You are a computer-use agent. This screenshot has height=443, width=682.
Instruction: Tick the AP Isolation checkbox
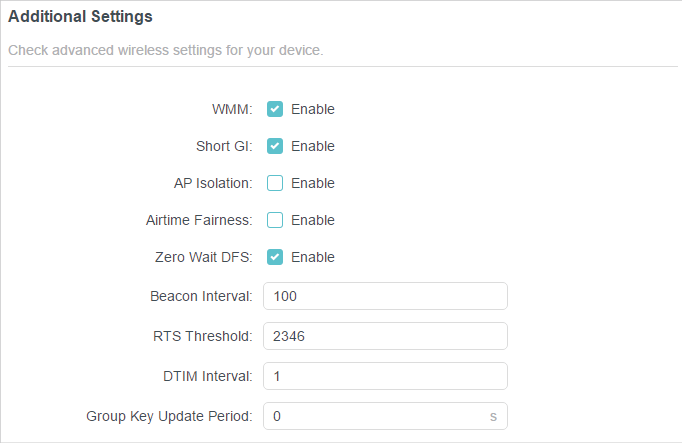pyautogui.click(x=275, y=183)
